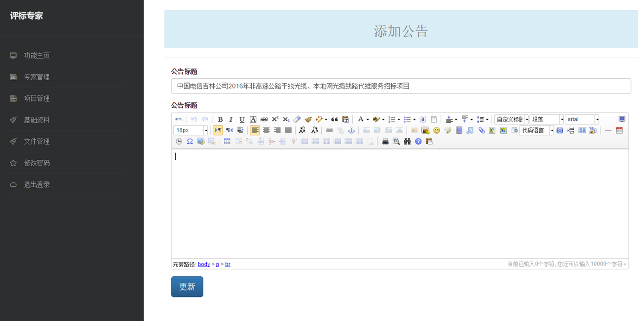644x321 pixels.
Task: Expand the unordered list style arrow
Action: tap(414, 120)
